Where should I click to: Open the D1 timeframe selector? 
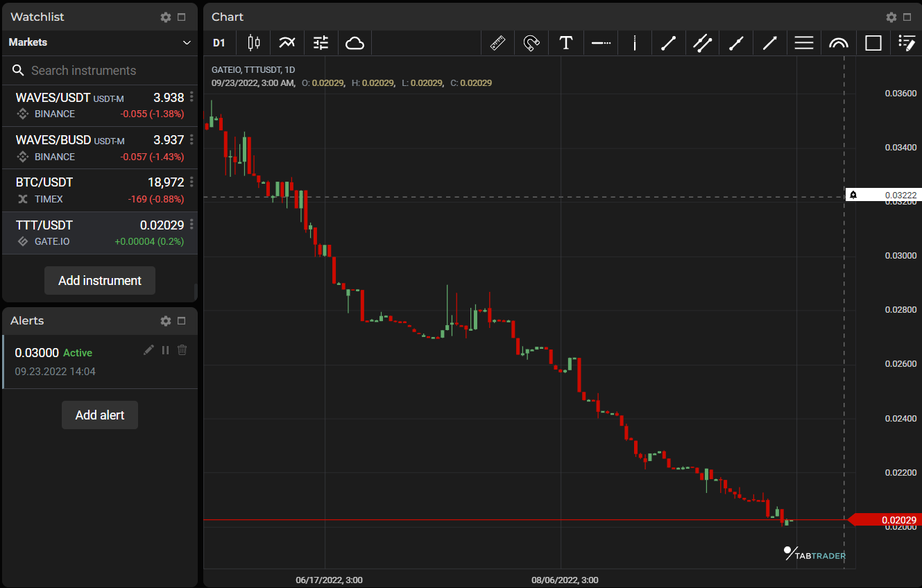click(219, 42)
